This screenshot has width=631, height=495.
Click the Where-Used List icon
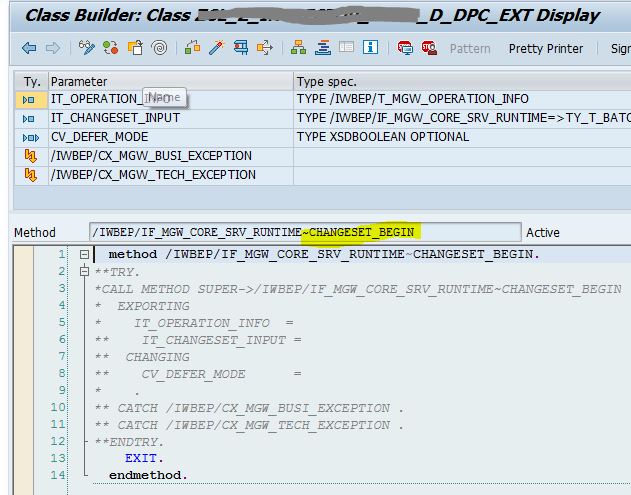coord(265,48)
